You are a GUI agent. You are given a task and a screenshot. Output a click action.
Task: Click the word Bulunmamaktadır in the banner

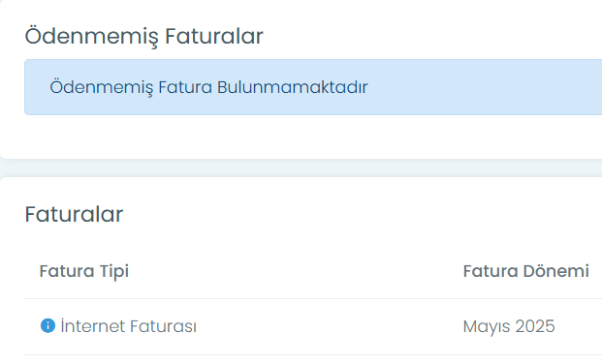click(293, 87)
